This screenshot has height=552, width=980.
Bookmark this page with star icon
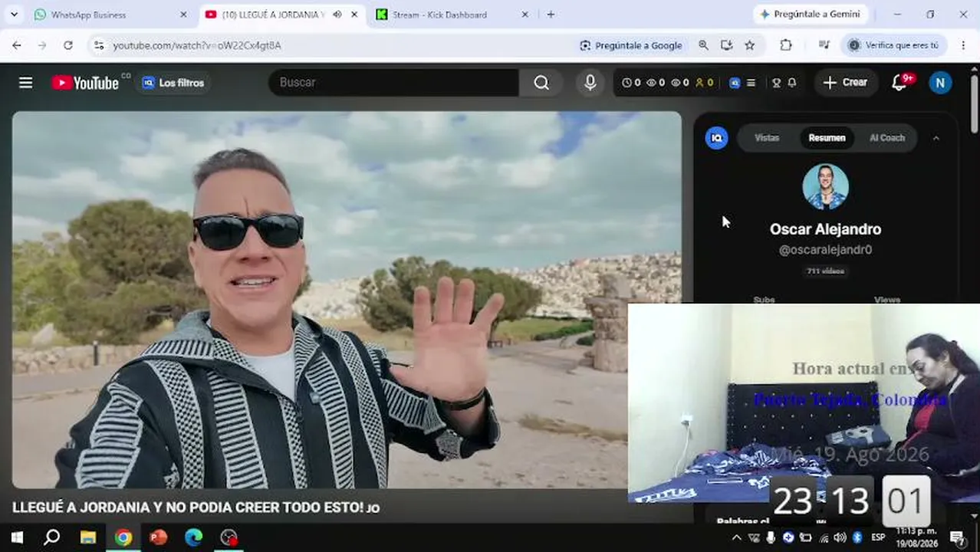pyautogui.click(x=750, y=45)
